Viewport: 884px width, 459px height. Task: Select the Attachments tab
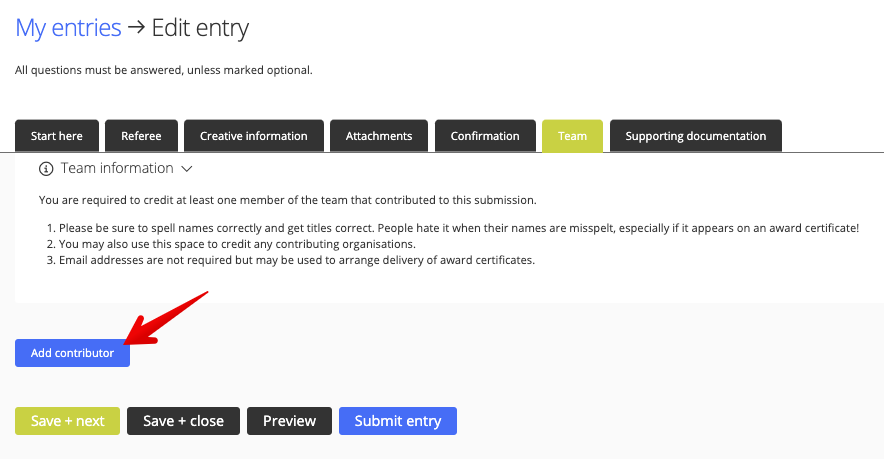[x=379, y=136]
